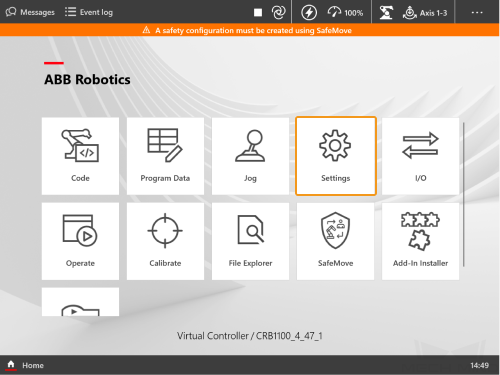This screenshot has width=500, height=375.
Task: Click the tile area vertical scrollbar
Action: pos(464,195)
